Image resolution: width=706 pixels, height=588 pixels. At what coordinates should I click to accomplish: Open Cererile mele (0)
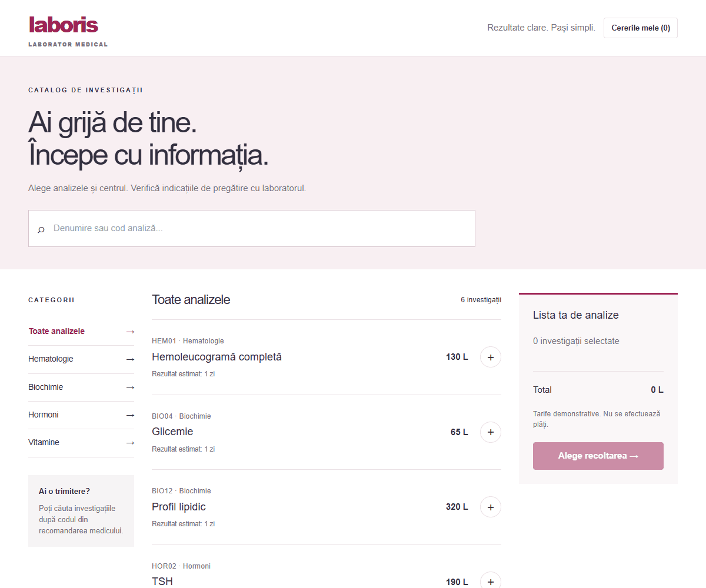click(640, 28)
